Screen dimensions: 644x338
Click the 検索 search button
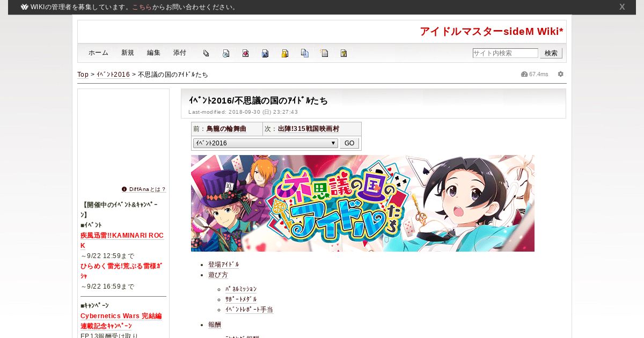(551, 53)
